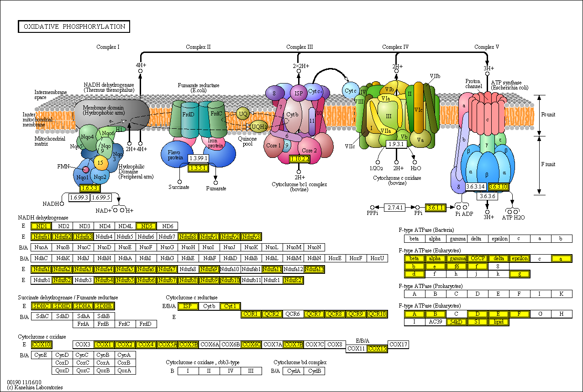The width and height of the screenshot is (583, 392).
Task: Click the highlighted SDHC gene box
Action: [41, 306]
